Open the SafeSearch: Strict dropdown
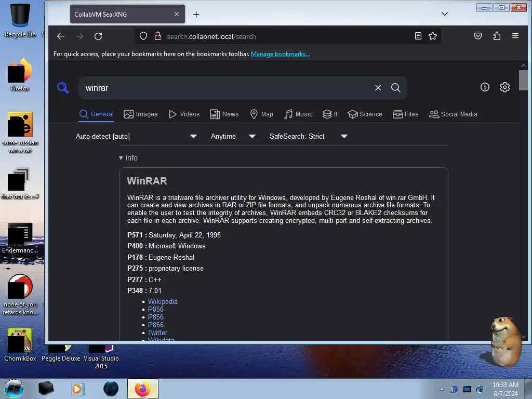 coord(308,137)
